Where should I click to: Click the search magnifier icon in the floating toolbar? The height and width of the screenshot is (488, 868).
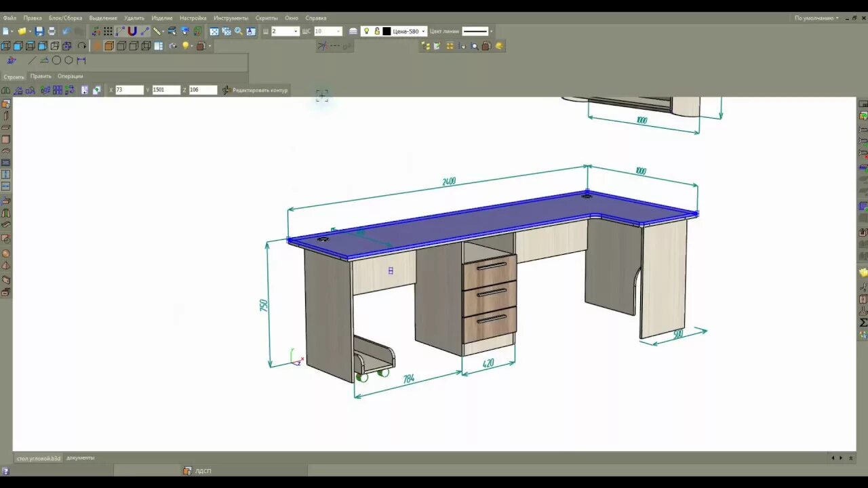(x=475, y=46)
